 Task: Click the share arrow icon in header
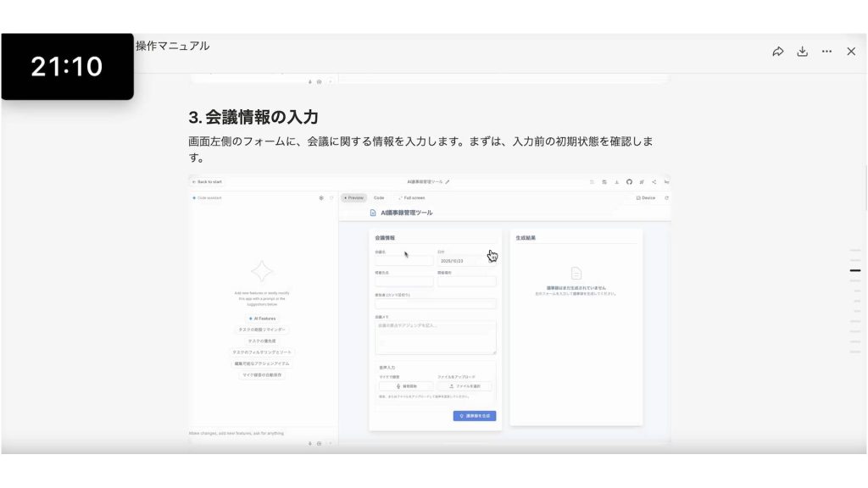tap(778, 52)
